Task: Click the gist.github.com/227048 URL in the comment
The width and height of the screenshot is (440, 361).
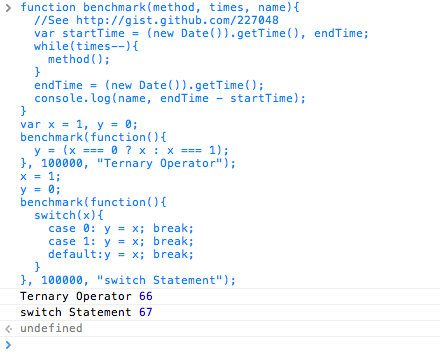Action: 177,20
